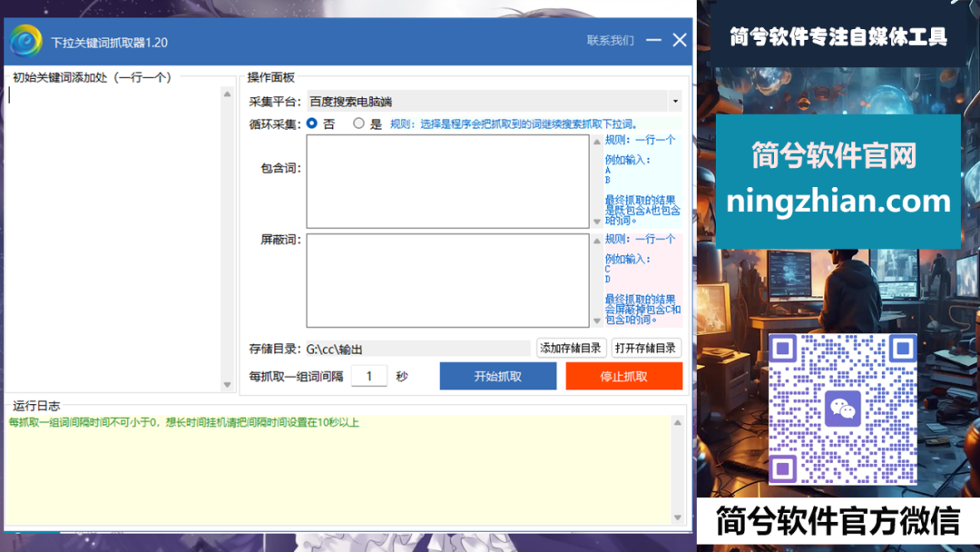Select 是 to enable loop collection
The width and height of the screenshot is (980, 552).
(359, 123)
